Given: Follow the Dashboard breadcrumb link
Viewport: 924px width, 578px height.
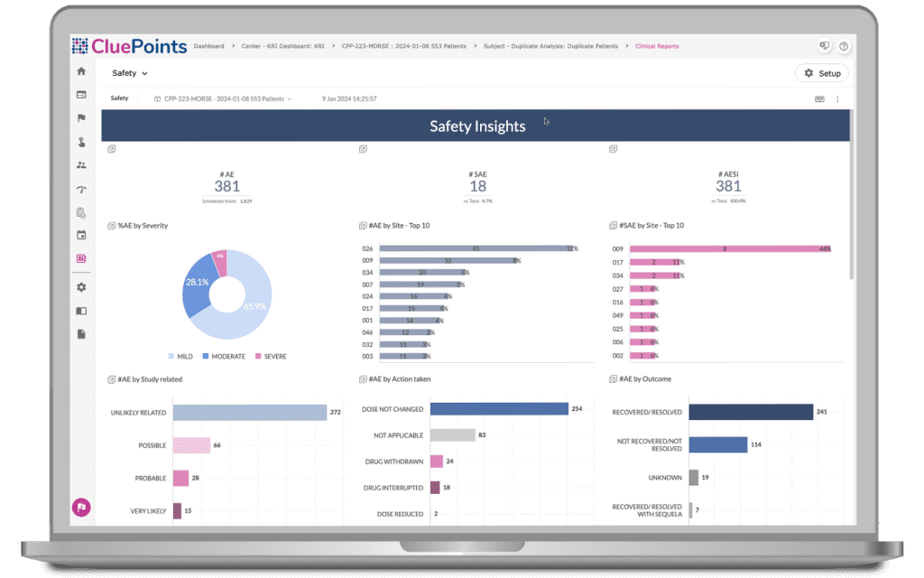Looking at the screenshot, I should tap(208, 46).
